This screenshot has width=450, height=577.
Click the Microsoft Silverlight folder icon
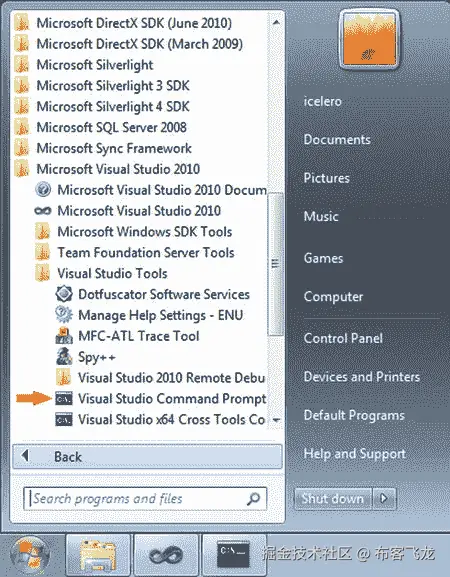click(x=21, y=65)
